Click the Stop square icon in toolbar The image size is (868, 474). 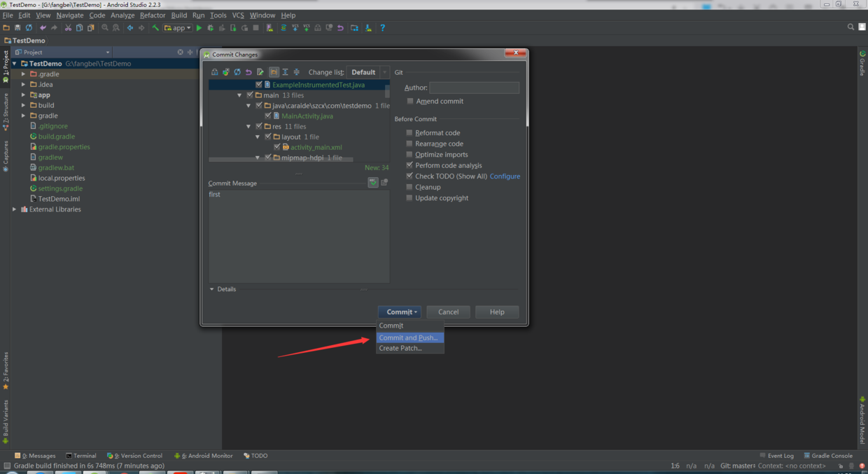tap(256, 28)
